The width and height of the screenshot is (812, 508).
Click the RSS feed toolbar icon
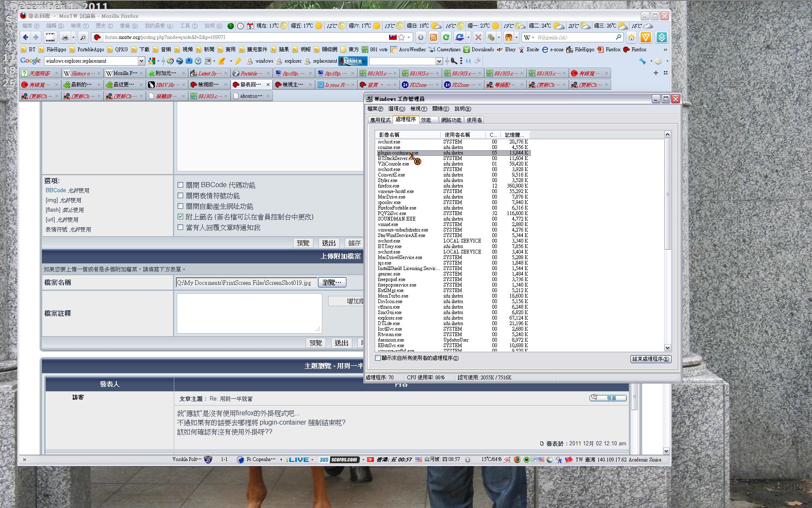[x=433, y=38]
